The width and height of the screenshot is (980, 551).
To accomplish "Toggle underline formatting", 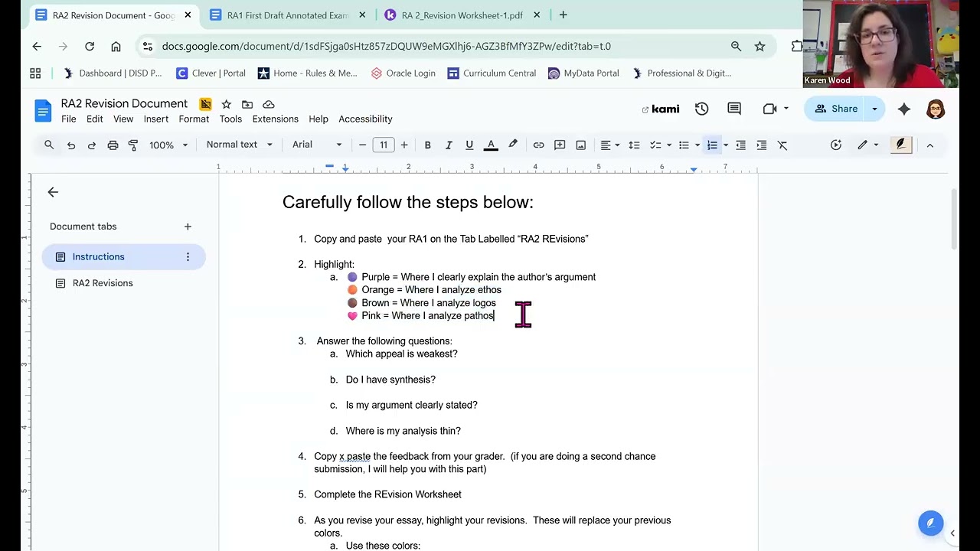I will click(469, 145).
